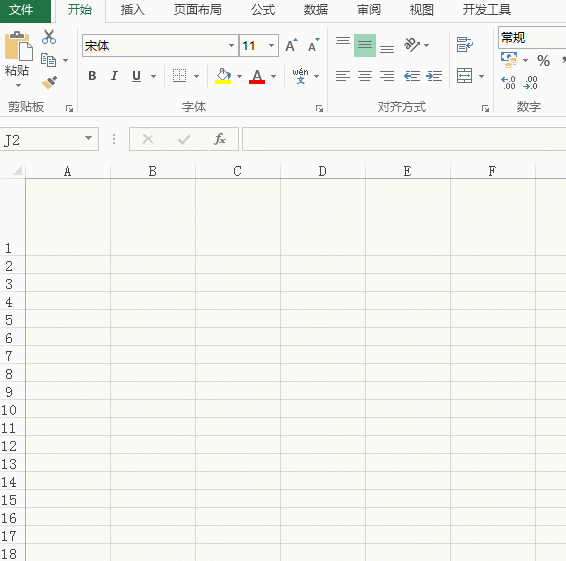The width and height of the screenshot is (566, 561).
Task: Switch to the 插入 tab
Action: (132, 10)
